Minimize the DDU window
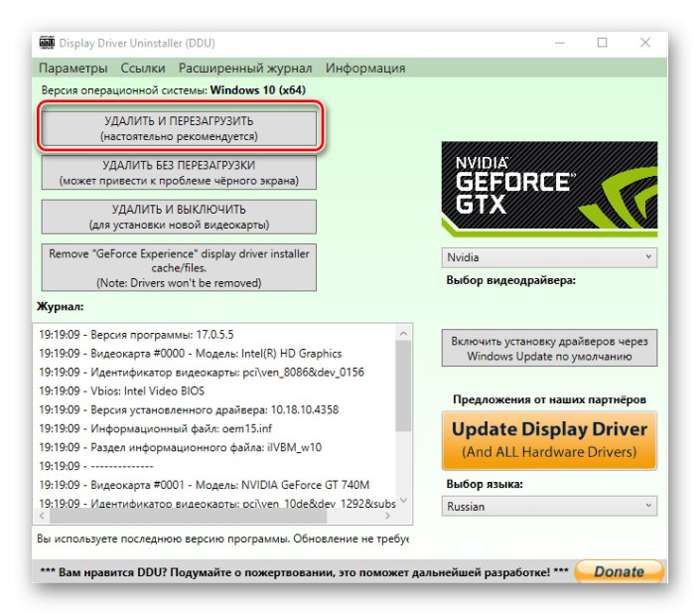Viewport: 700px width, 615px height. (x=560, y=43)
